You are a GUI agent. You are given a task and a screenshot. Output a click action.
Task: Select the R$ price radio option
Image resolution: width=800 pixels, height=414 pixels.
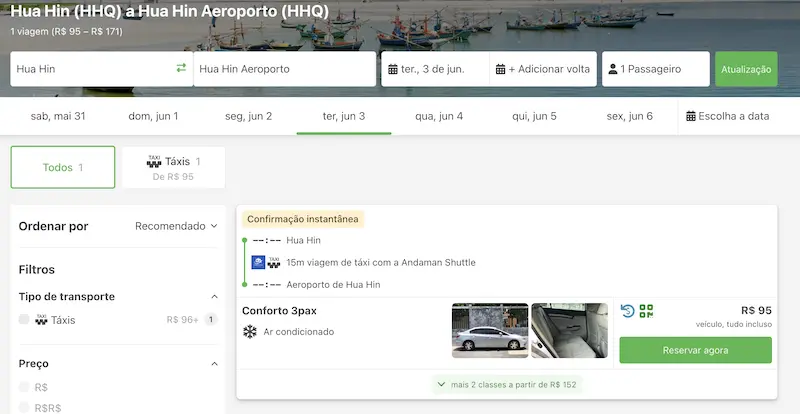(x=24, y=387)
